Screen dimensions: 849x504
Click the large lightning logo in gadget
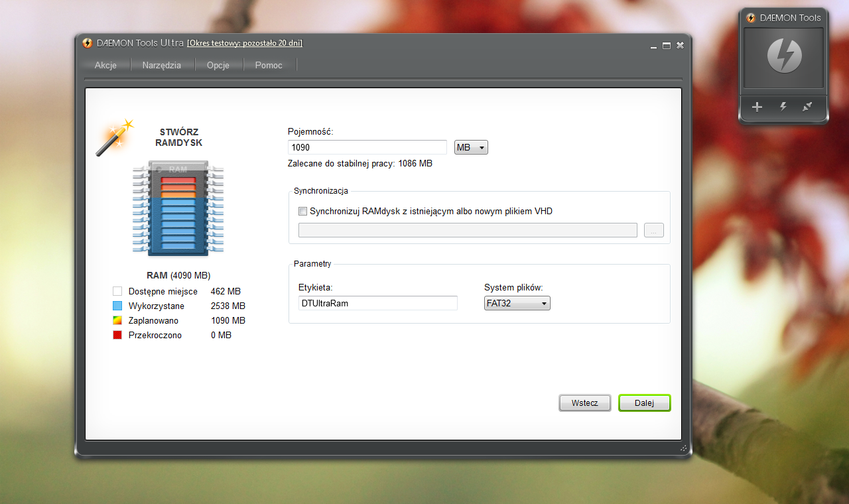[x=784, y=56]
